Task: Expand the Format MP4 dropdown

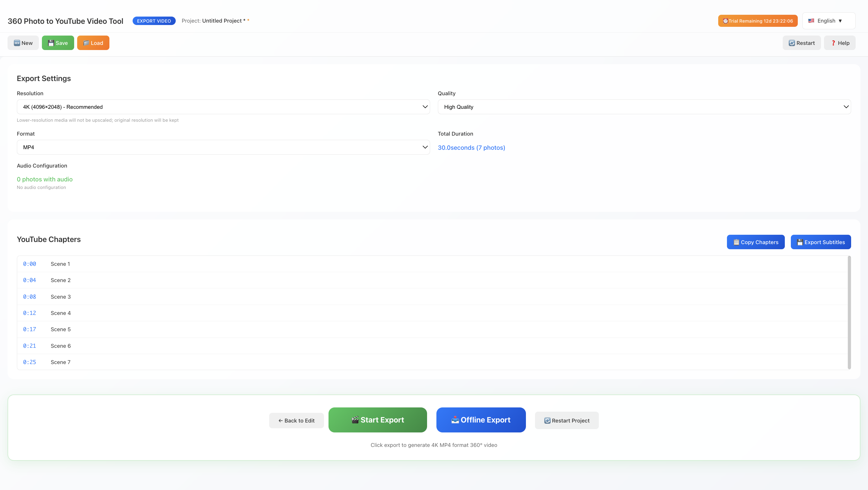Action: click(223, 147)
